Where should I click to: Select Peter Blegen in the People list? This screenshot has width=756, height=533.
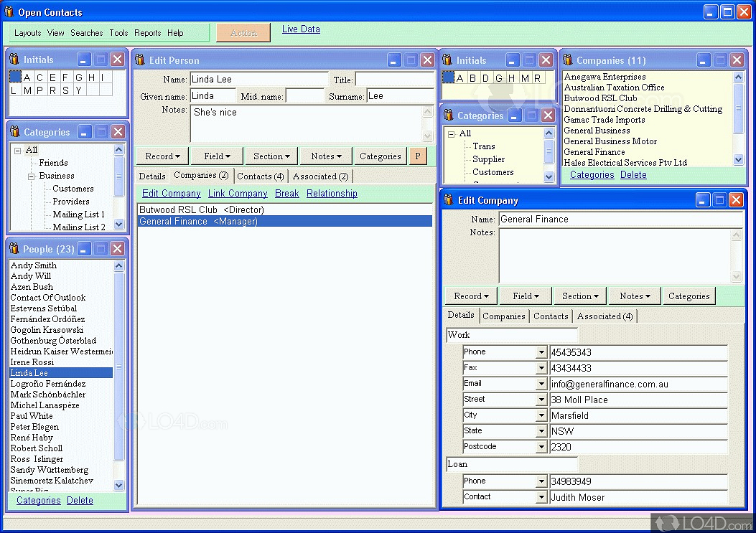pyautogui.click(x=36, y=426)
